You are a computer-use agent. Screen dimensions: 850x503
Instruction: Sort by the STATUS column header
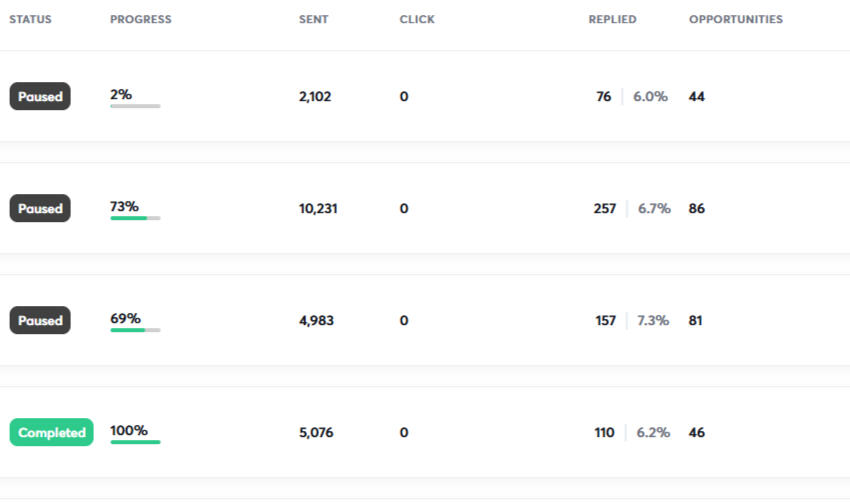click(30, 20)
